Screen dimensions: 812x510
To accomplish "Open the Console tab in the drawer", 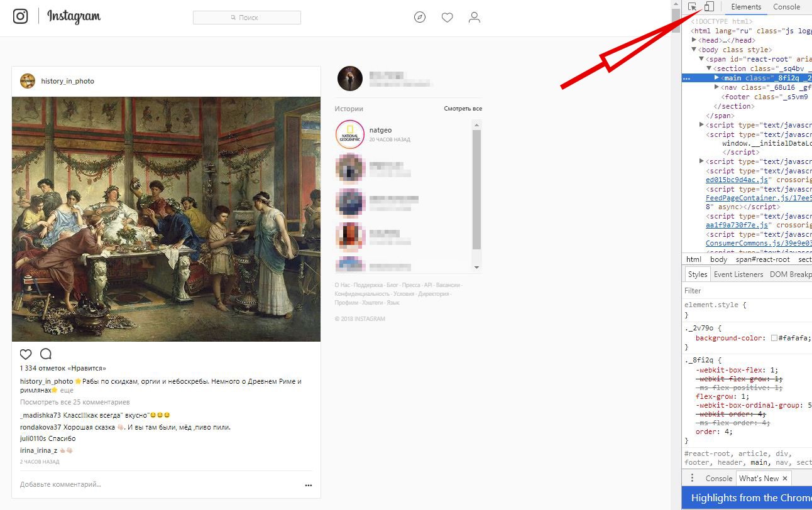I will pos(718,479).
